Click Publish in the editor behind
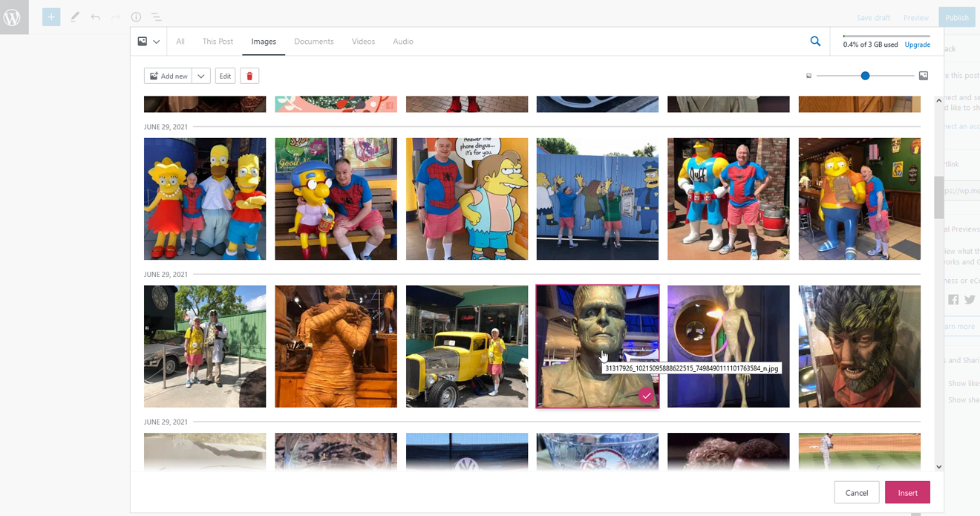The height and width of the screenshot is (516, 980). (x=956, y=18)
